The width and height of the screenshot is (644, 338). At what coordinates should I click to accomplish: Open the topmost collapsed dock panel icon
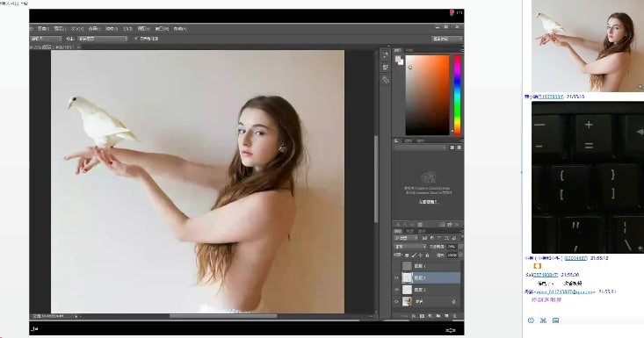[385, 55]
